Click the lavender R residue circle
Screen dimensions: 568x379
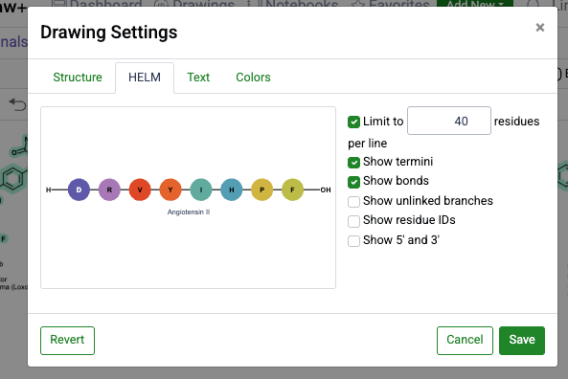click(109, 190)
